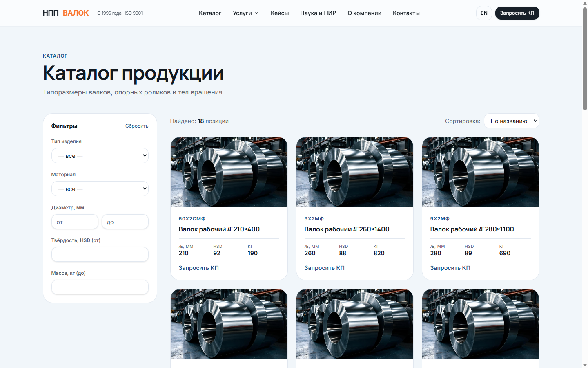Click the КАТАЛОГ breadcrumb label
Image resolution: width=588 pixels, height=368 pixels.
click(55, 56)
